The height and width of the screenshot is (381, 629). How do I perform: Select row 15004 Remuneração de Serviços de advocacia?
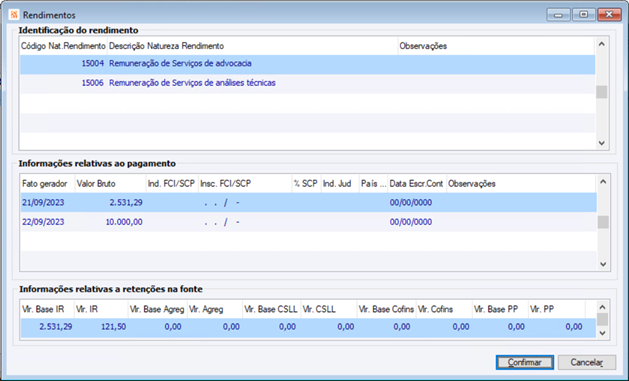point(308,64)
